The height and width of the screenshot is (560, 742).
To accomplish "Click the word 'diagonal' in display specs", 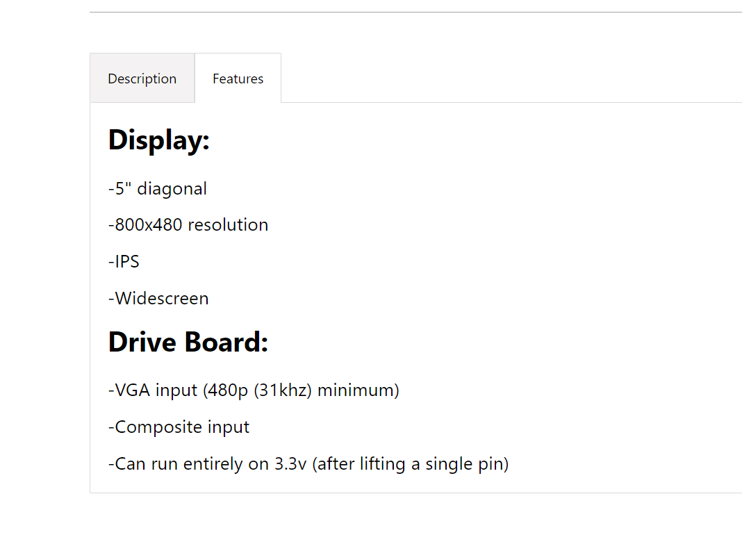I will click(172, 188).
